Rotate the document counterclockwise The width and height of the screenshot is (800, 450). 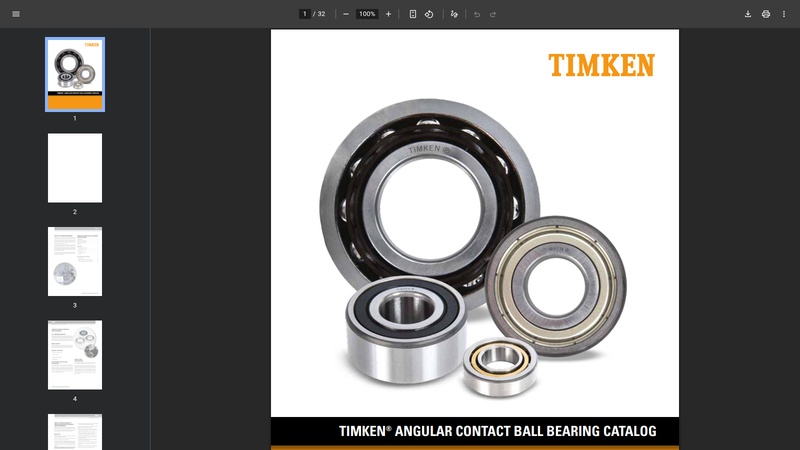(x=429, y=14)
